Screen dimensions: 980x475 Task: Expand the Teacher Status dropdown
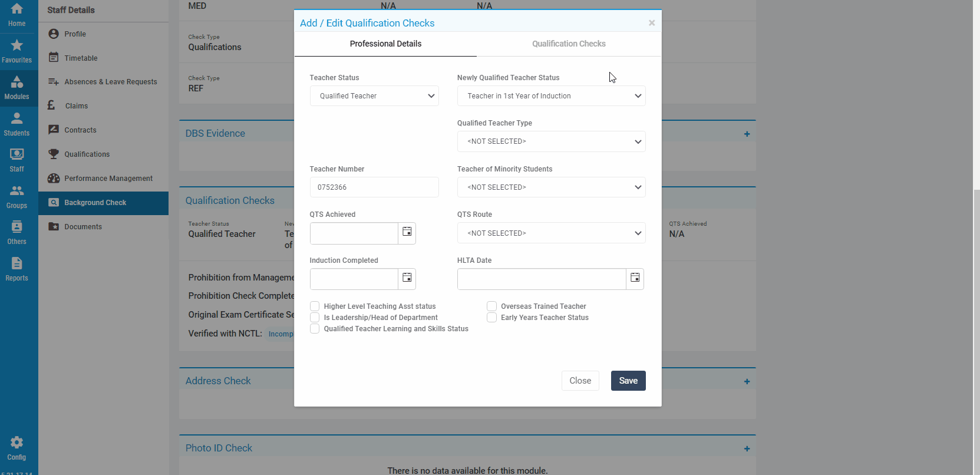pos(374,96)
